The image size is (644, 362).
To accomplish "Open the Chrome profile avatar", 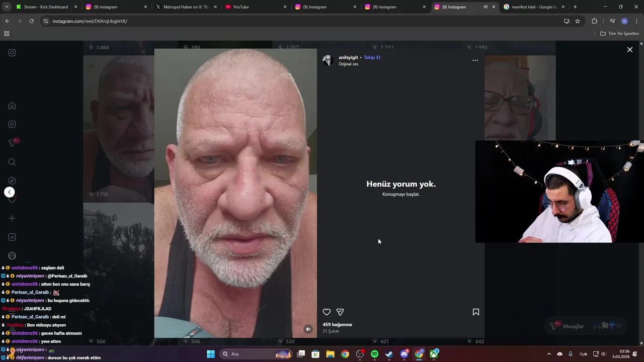I will 624,21.
